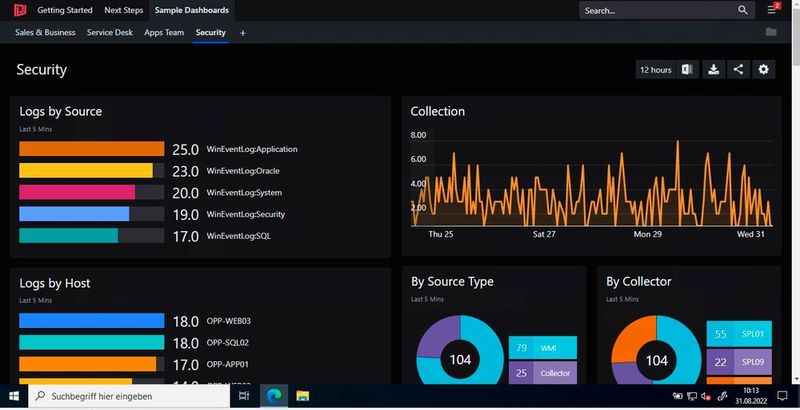Click the search magnifier icon
This screenshot has width=800, height=410.
point(742,10)
